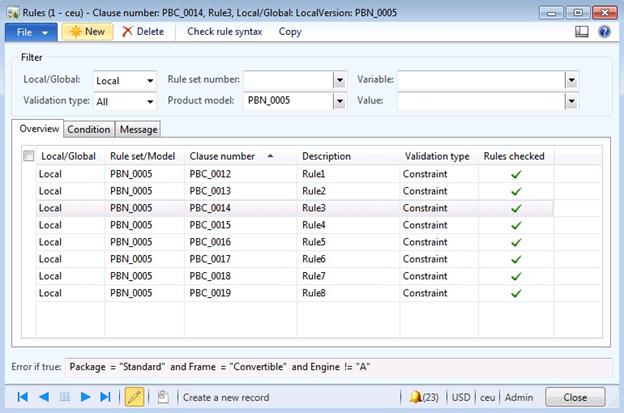
Task: Delete the selected rule
Action: pos(143,32)
